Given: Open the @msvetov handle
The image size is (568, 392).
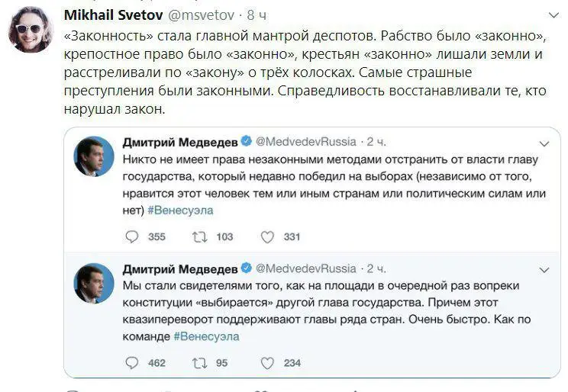Looking at the screenshot, I should pyautogui.click(x=202, y=15).
